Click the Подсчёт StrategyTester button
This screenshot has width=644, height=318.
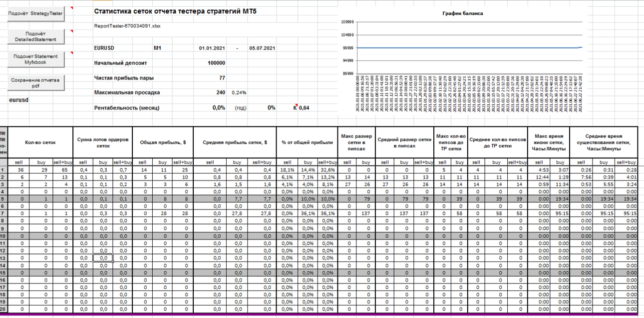coord(36,13)
